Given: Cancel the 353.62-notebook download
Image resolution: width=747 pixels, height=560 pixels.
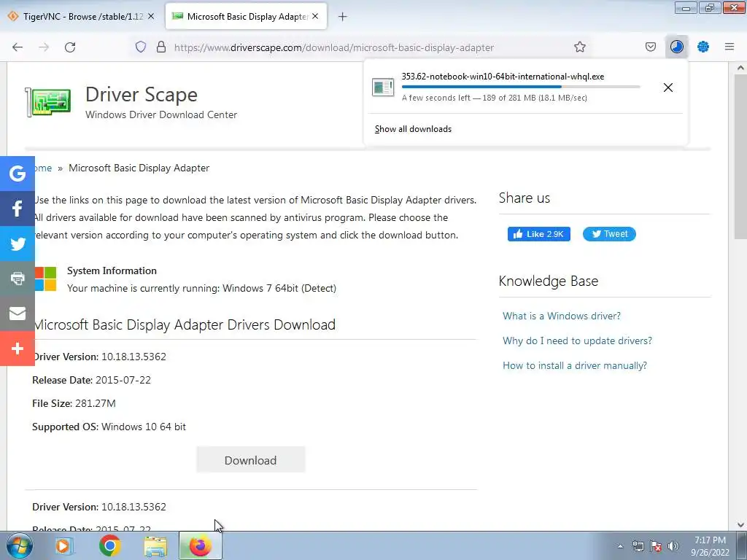Looking at the screenshot, I should click(x=668, y=87).
